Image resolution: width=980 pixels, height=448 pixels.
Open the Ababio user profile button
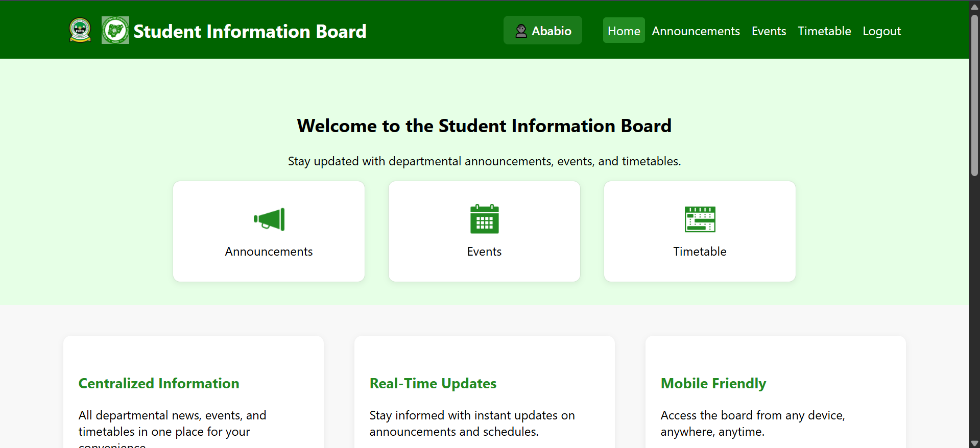(x=543, y=31)
